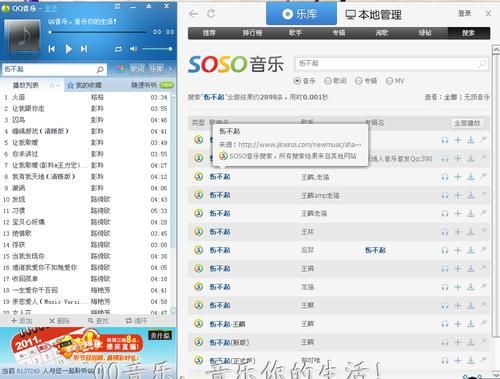500x379 pixels.
Task: Open the 随便听听 tab
Action: tap(144, 85)
